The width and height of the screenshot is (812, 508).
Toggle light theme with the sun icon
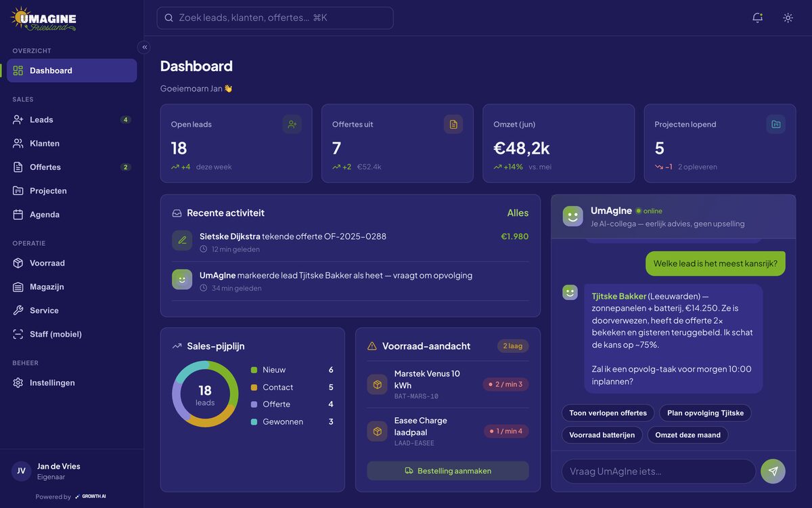(x=788, y=18)
